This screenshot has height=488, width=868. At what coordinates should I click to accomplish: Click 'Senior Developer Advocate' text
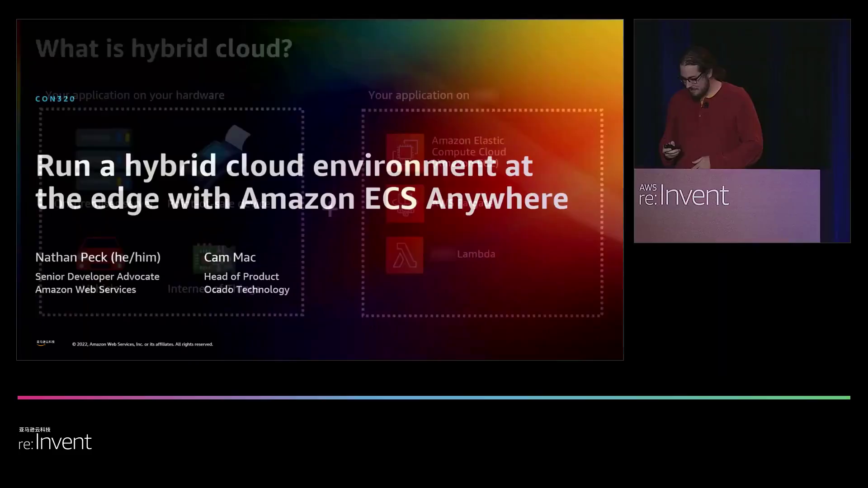[x=97, y=276]
